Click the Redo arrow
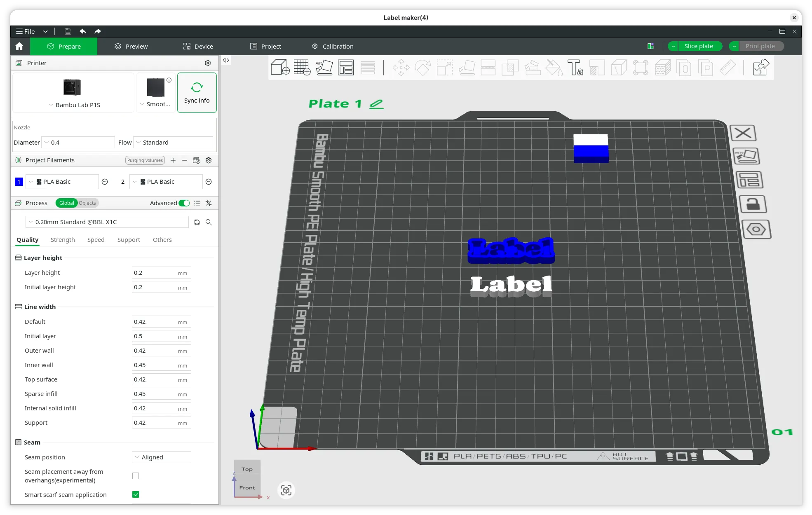The image size is (812, 515). (x=98, y=31)
